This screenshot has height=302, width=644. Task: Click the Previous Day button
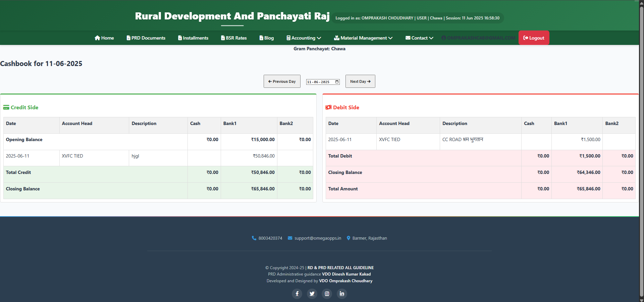click(282, 81)
